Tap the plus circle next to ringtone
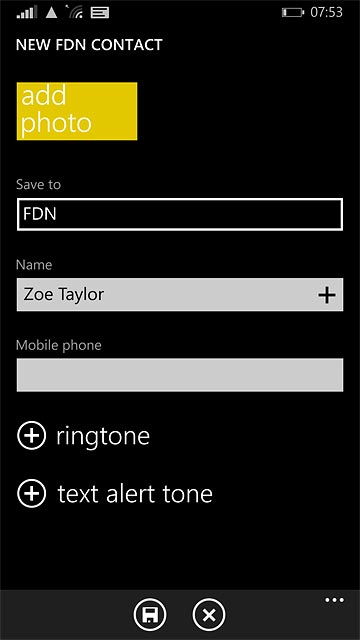The width and height of the screenshot is (360, 640). (31, 436)
